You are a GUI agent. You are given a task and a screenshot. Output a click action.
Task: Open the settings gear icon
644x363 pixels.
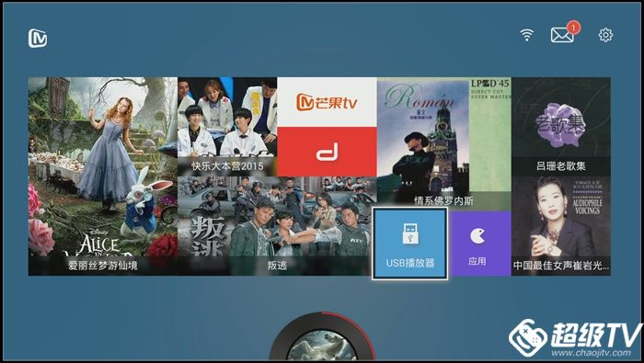[x=605, y=35]
